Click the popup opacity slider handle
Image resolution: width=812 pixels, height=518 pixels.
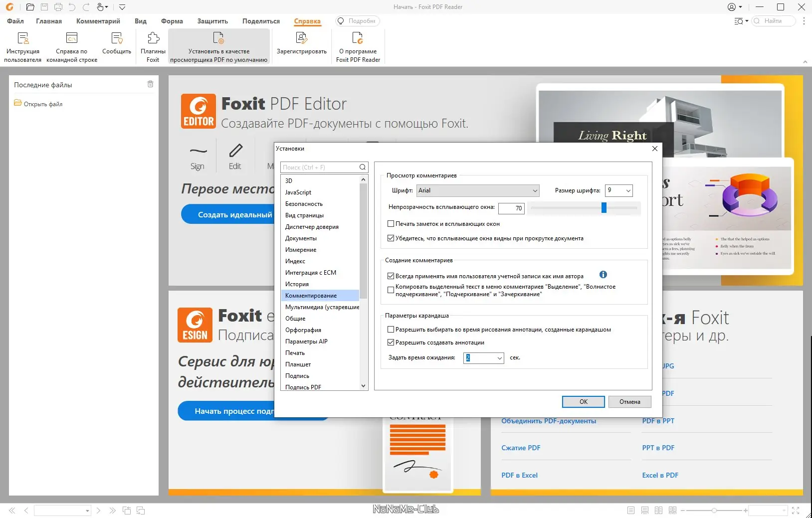[x=604, y=208]
